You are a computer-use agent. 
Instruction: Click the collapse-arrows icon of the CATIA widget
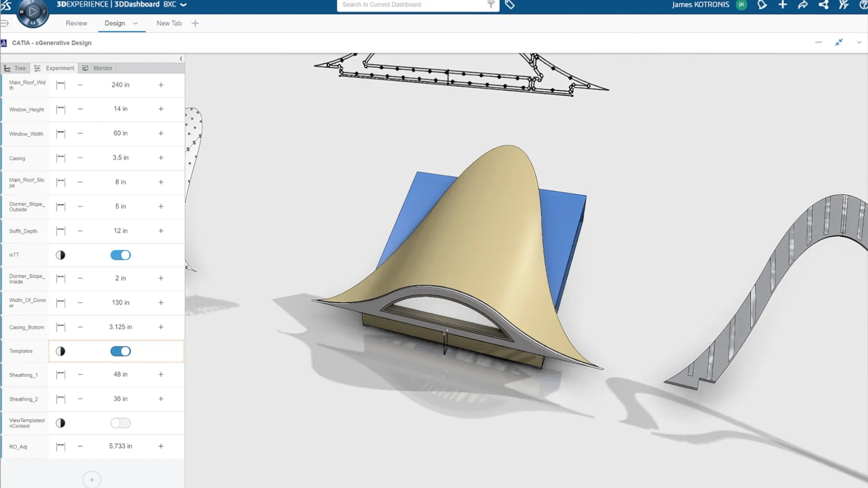839,42
